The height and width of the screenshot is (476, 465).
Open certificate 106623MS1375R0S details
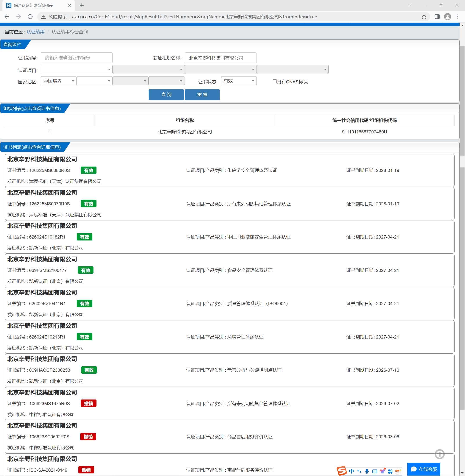[229, 403]
